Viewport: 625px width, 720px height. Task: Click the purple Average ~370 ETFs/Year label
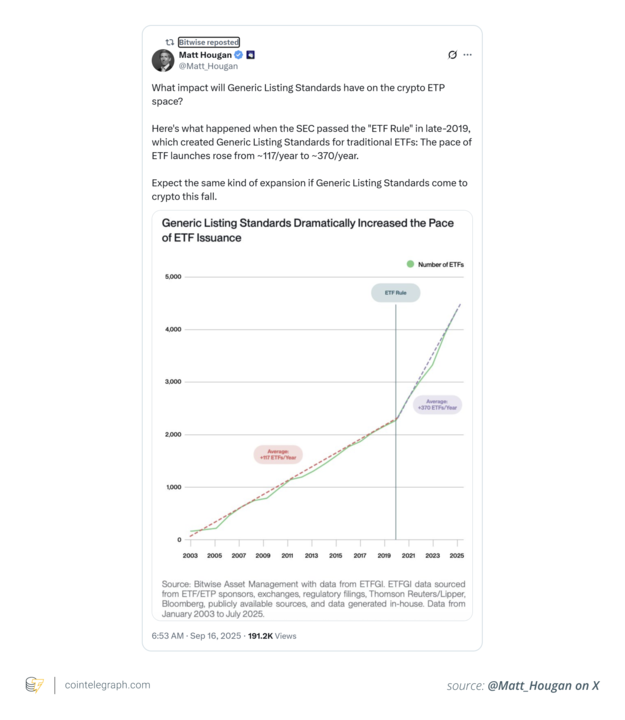[x=437, y=404]
